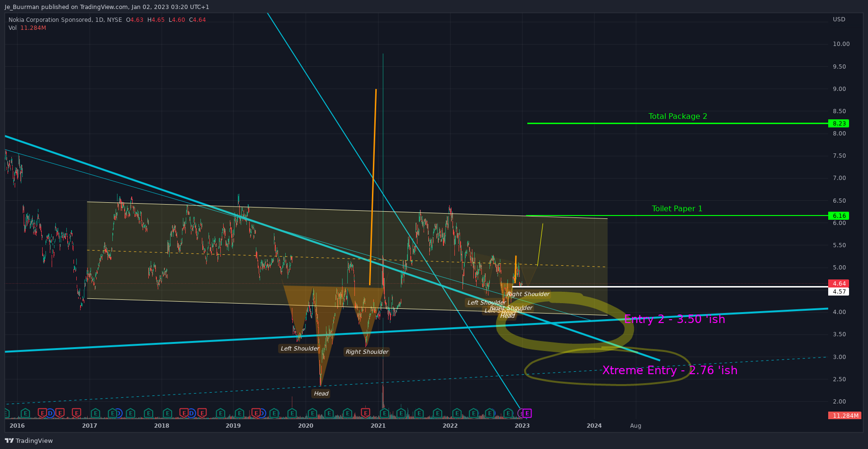
Task: Click the TradingView logo at the bottom left
Action: [29, 441]
